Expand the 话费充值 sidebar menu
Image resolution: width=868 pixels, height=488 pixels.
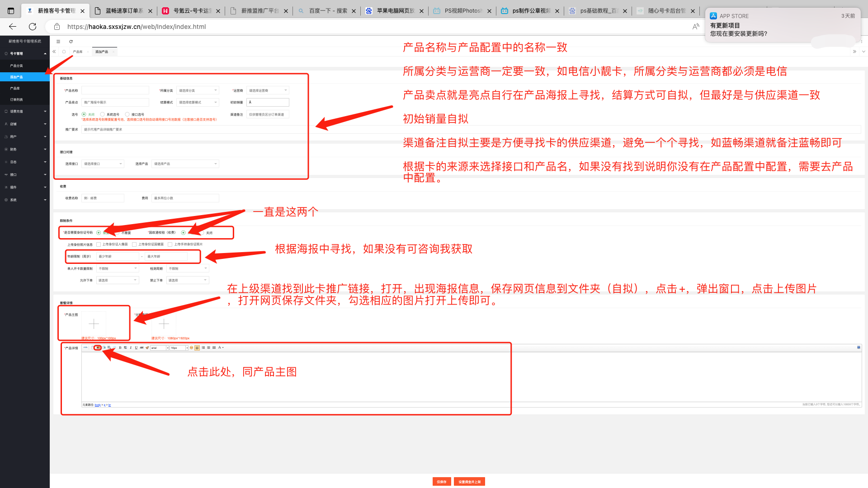(x=25, y=111)
